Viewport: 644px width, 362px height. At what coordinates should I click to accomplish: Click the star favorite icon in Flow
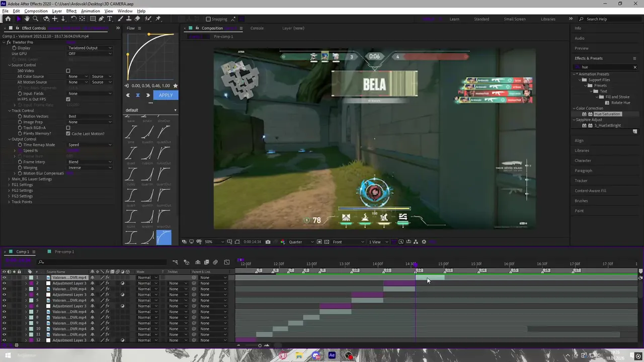tap(175, 85)
